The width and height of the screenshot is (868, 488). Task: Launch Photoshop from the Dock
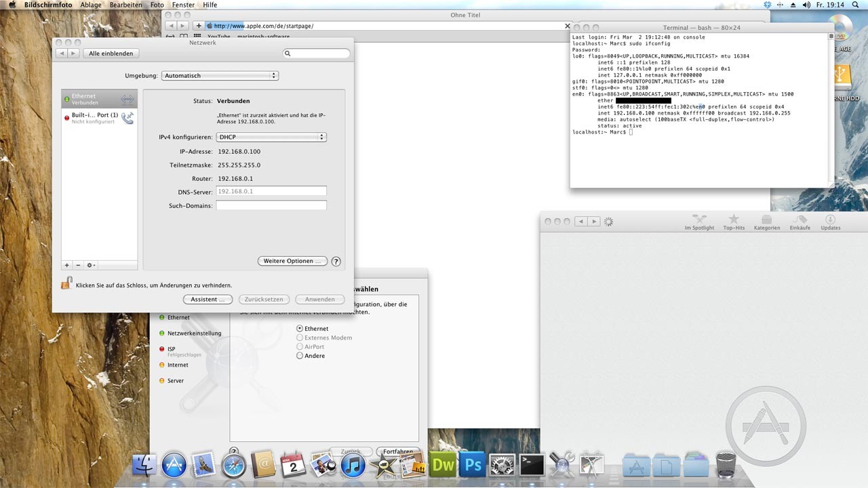(473, 465)
